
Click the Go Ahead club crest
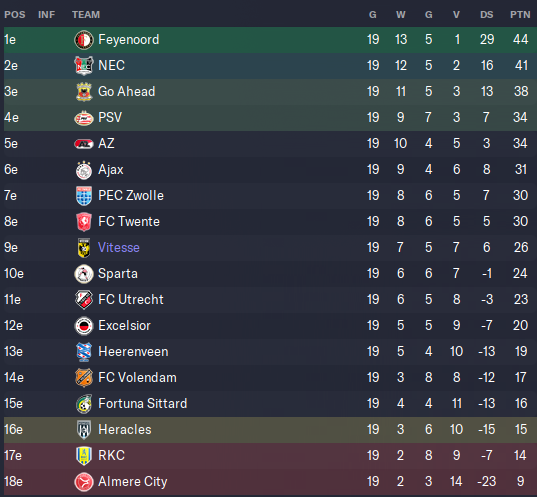(84, 92)
